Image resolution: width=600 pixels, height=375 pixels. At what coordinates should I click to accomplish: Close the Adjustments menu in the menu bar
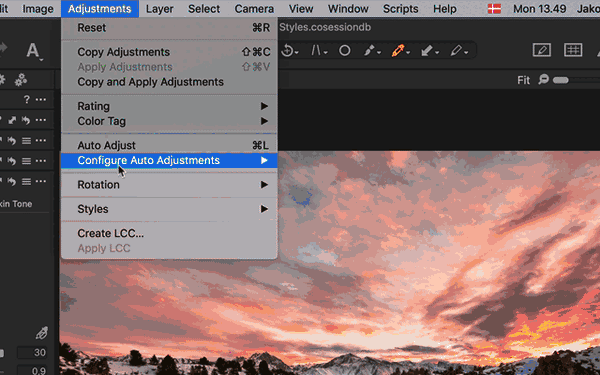tap(99, 8)
